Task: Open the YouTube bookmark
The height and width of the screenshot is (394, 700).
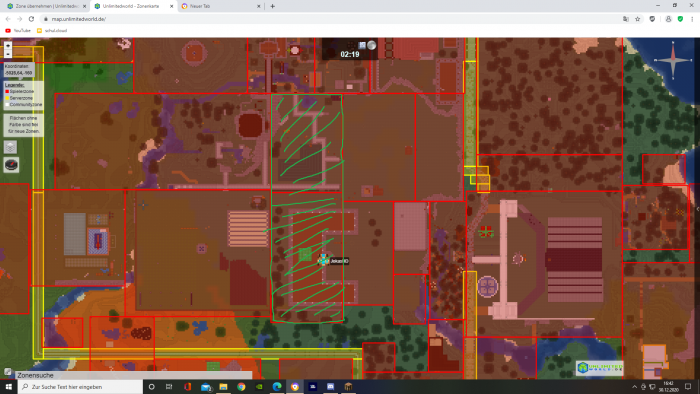Action: 18,31
